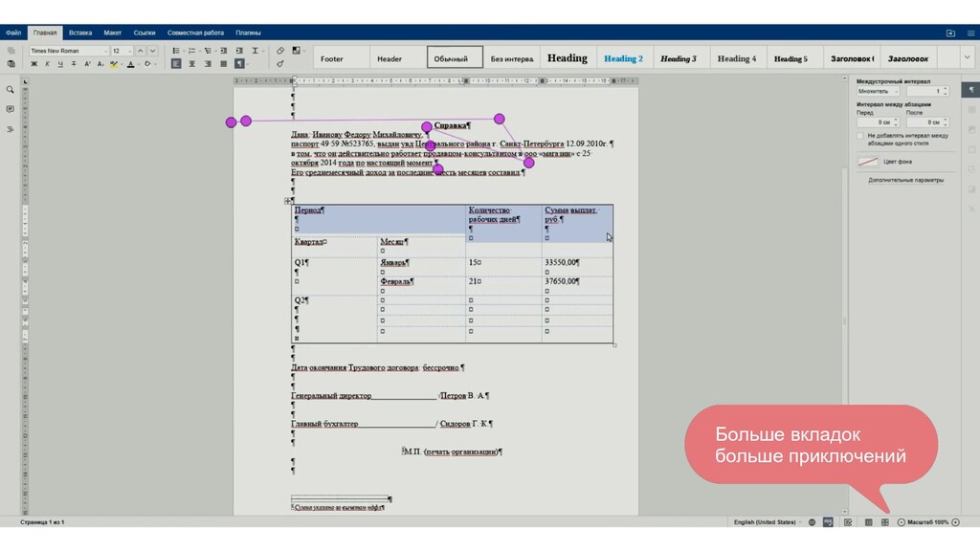Open search in left sidebar
The image size is (980, 551).
click(x=10, y=90)
